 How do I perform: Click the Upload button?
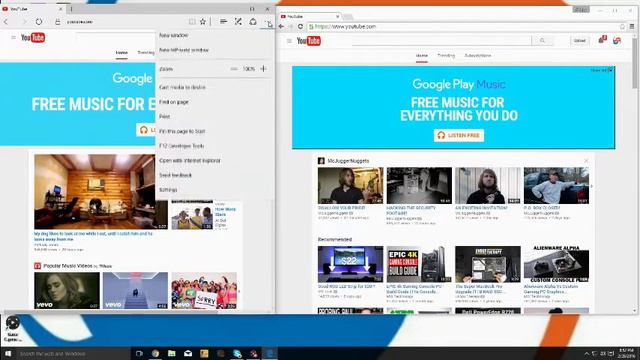click(x=580, y=41)
